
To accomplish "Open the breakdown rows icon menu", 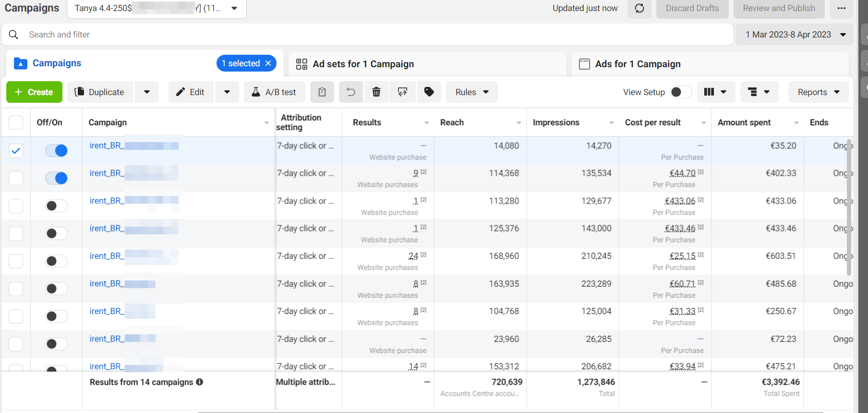I will pos(759,92).
